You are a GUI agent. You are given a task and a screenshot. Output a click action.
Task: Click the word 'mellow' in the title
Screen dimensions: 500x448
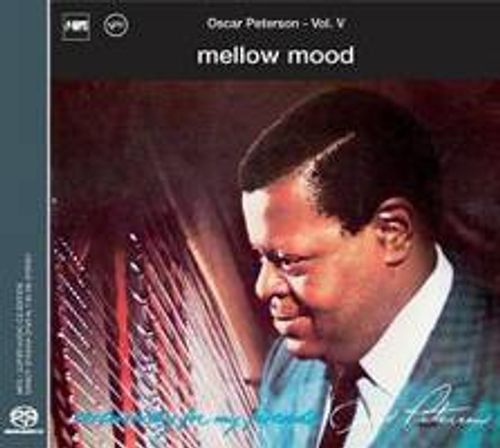tap(237, 55)
